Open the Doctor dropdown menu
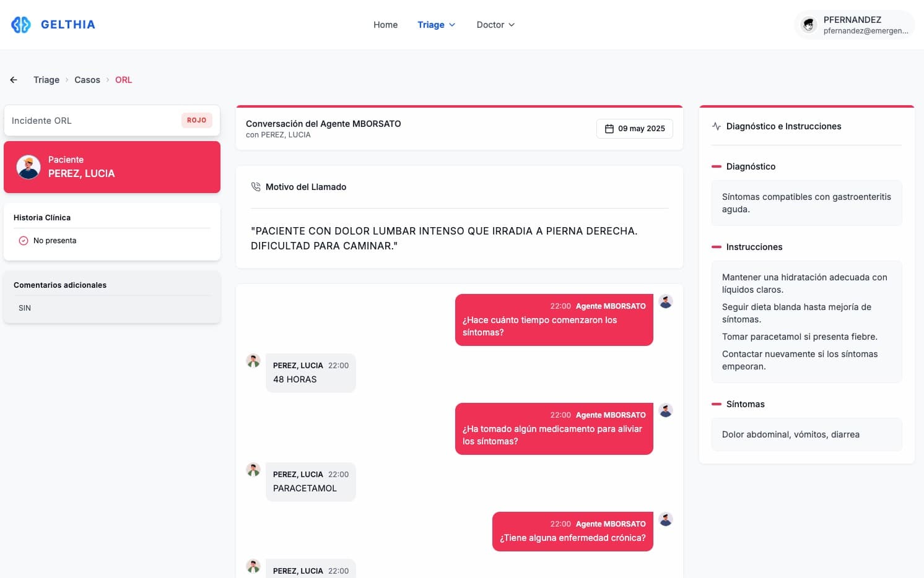 click(x=495, y=25)
